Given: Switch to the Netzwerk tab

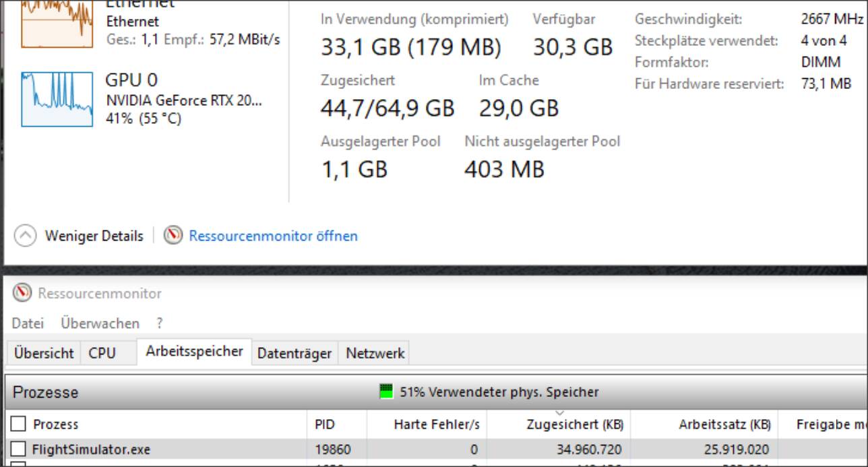Looking at the screenshot, I should click(375, 353).
